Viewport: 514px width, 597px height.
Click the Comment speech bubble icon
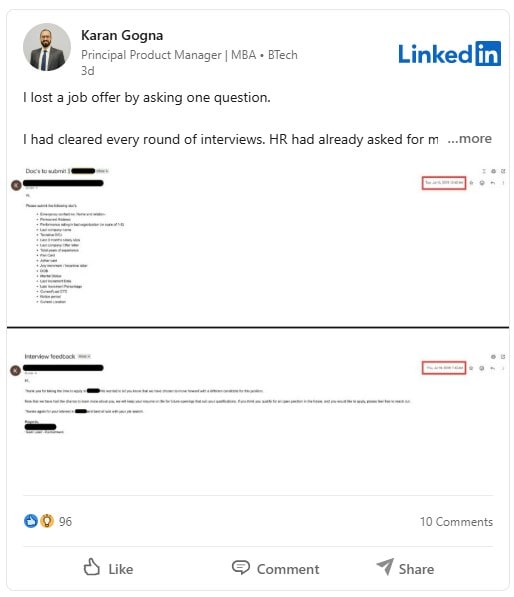241,567
